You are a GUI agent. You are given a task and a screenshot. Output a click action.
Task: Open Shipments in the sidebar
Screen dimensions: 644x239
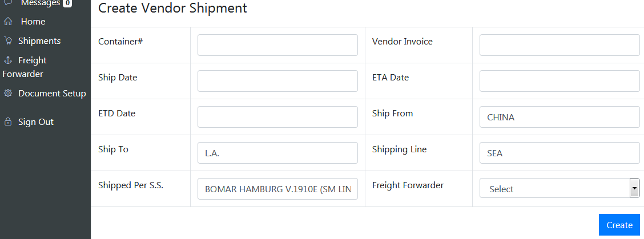(x=39, y=41)
